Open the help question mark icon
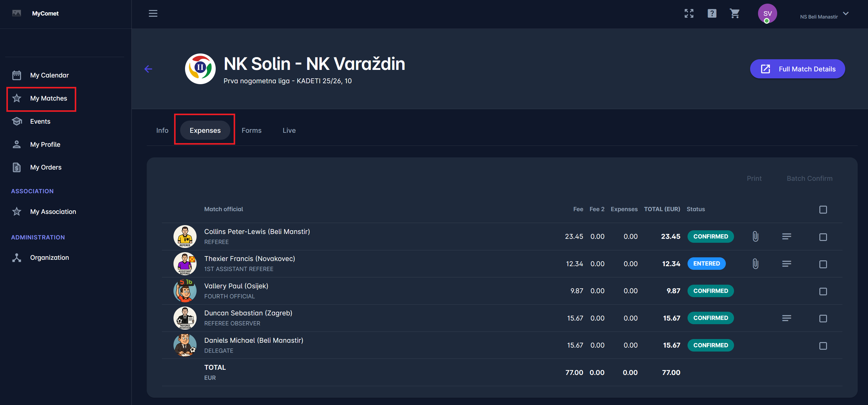The width and height of the screenshot is (868, 405). coord(712,13)
